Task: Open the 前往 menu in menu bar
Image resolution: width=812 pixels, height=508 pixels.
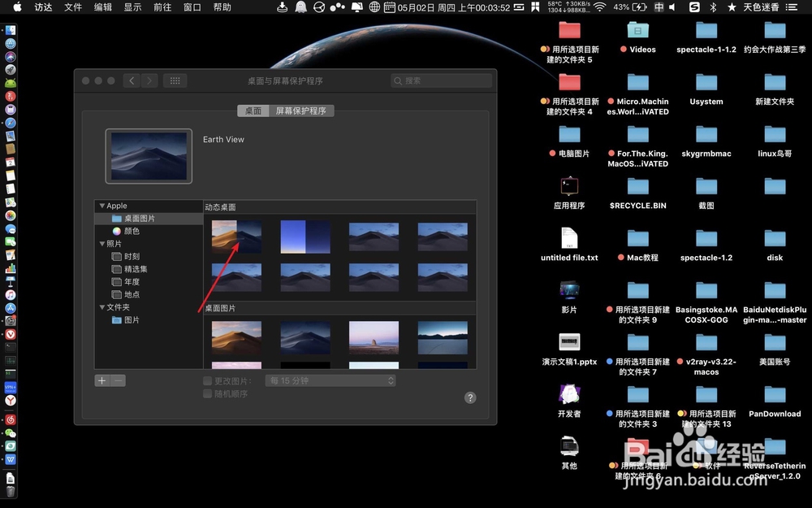Action: click(x=161, y=7)
